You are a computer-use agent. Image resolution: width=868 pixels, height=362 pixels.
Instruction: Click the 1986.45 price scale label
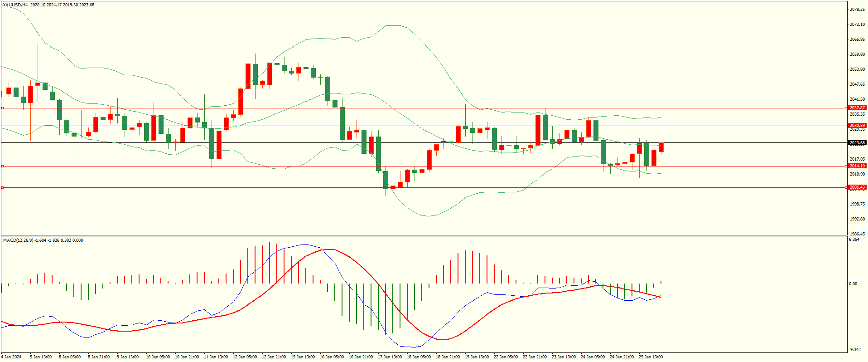click(857, 234)
